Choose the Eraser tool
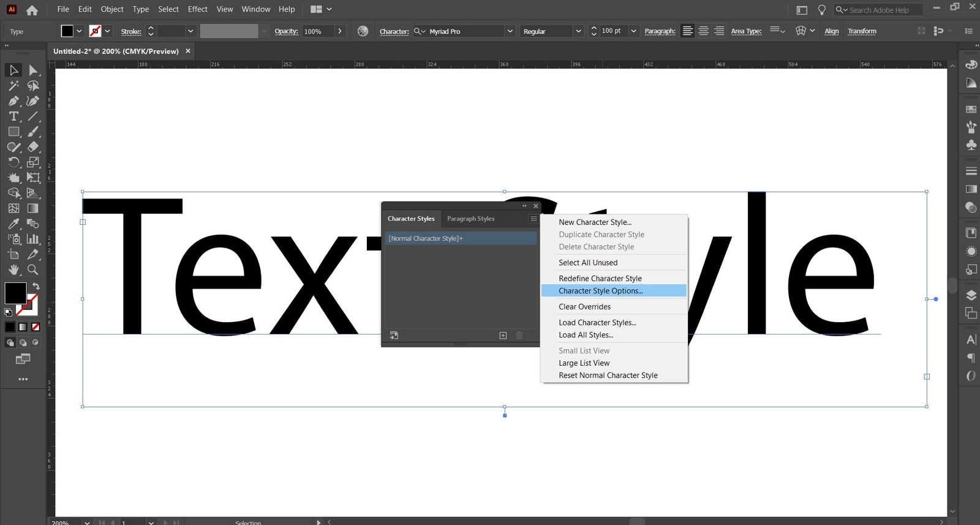The width and height of the screenshot is (980, 525). coord(33,147)
